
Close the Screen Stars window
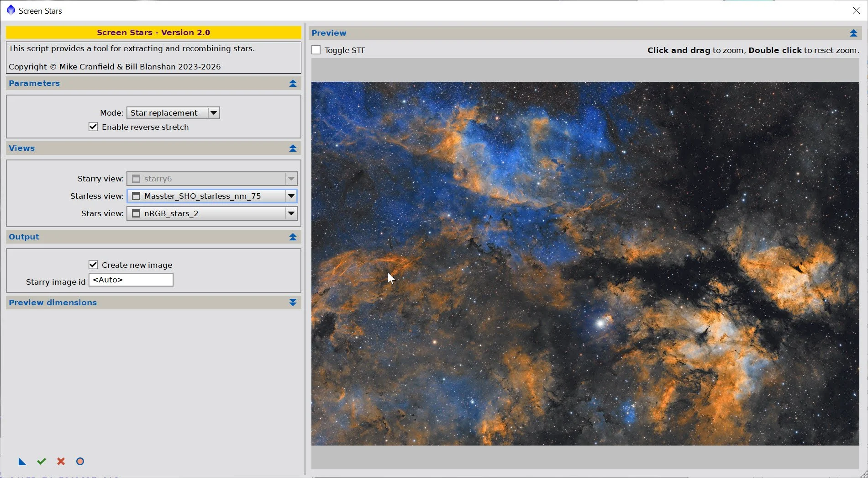click(856, 10)
